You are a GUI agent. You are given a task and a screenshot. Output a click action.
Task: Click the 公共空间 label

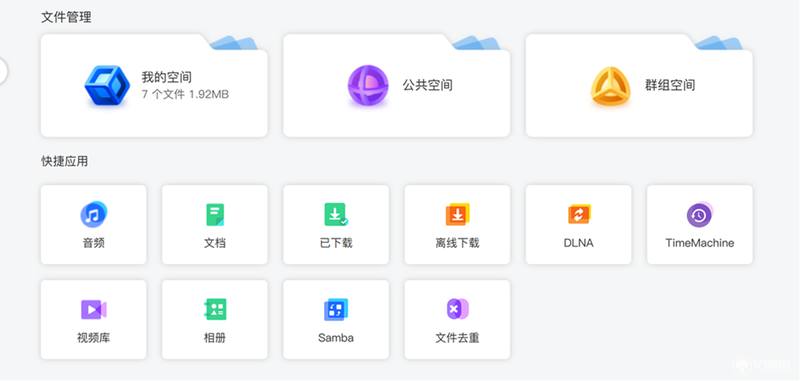(428, 85)
